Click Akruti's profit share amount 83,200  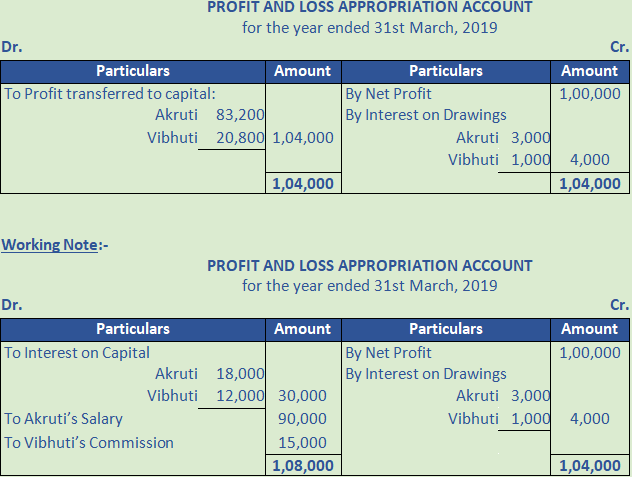tap(239, 115)
